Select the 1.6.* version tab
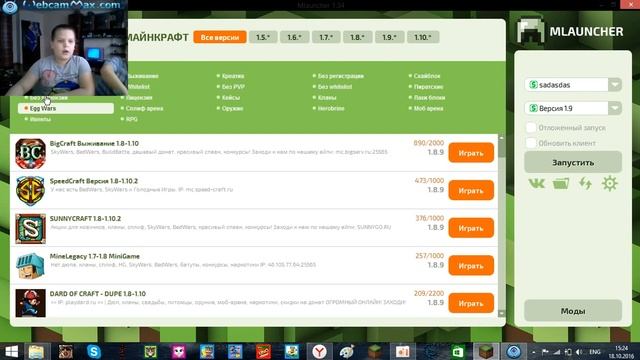The height and width of the screenshot is (360, 640). [x=294, y=37]
